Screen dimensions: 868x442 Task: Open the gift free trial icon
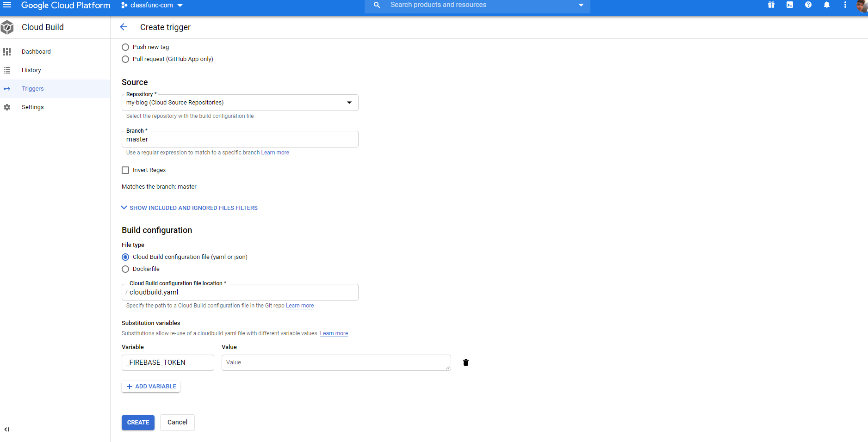[771, 5]
